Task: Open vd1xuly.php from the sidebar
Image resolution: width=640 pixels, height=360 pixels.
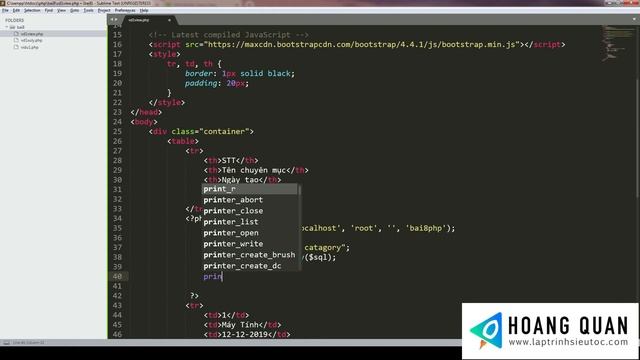Action: pos(31,40)
